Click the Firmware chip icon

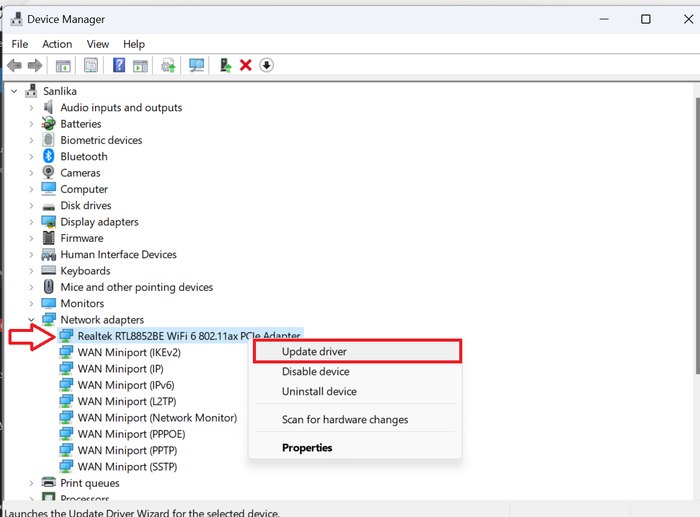pos(48,238)
